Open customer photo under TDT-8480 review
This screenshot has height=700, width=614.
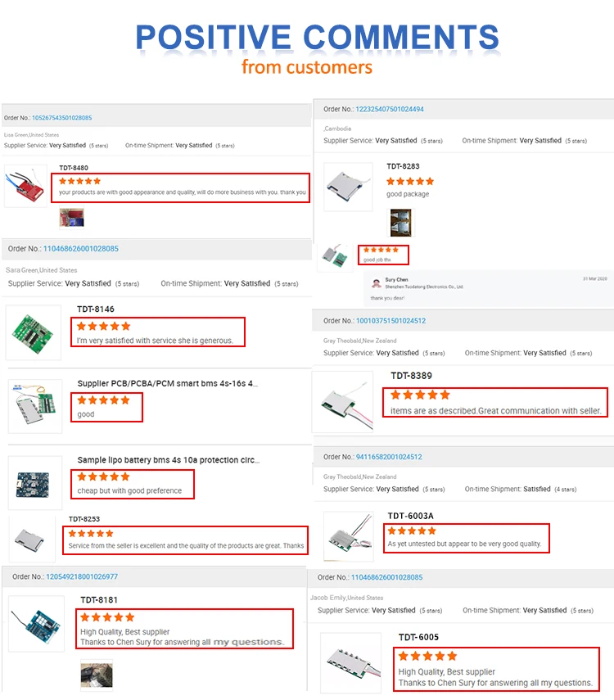coord(72,218)
